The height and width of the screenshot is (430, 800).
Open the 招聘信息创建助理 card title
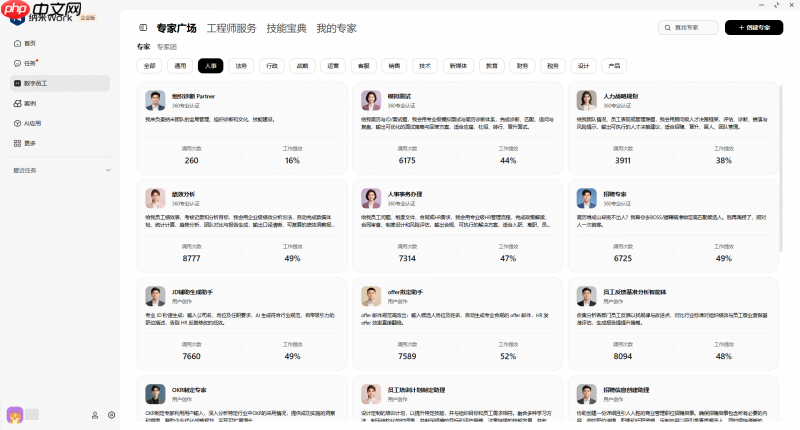point(626,390)
